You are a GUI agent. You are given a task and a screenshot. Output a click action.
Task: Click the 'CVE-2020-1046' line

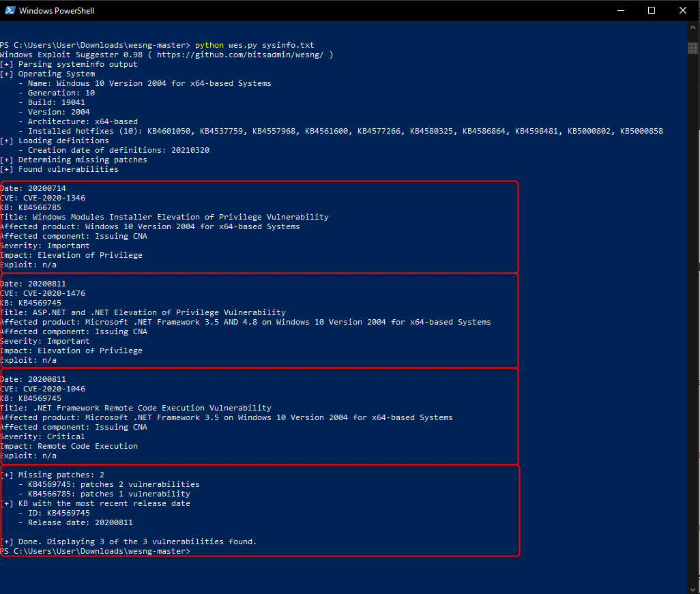[43, 389]
